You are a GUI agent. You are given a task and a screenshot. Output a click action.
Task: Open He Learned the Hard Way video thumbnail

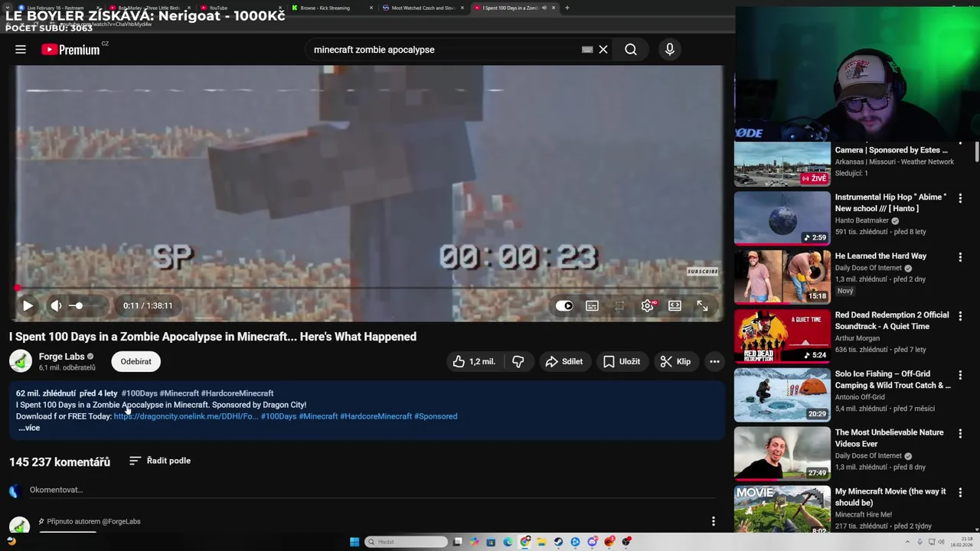[x=782, y=277]
